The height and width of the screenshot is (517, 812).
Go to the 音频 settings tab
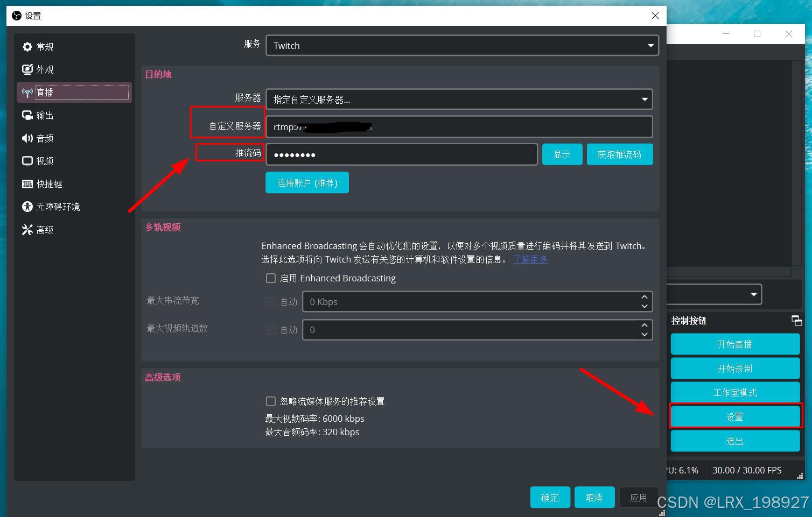pos(74,138)
